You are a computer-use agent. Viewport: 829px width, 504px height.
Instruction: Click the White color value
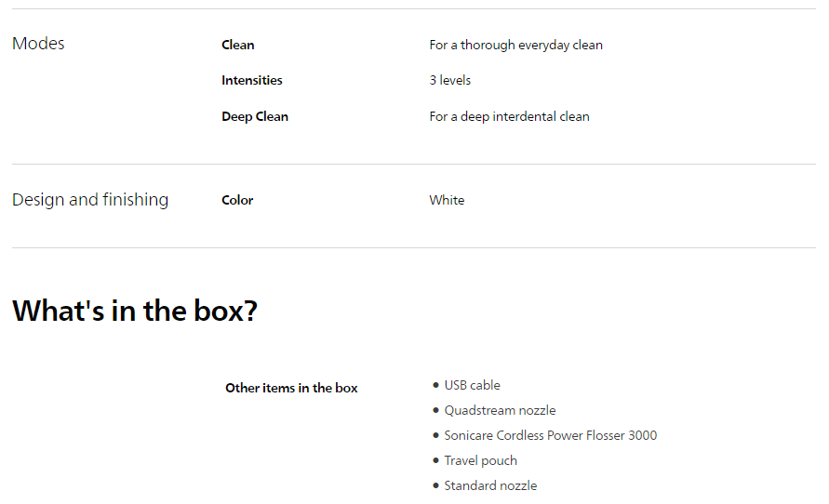447,200
